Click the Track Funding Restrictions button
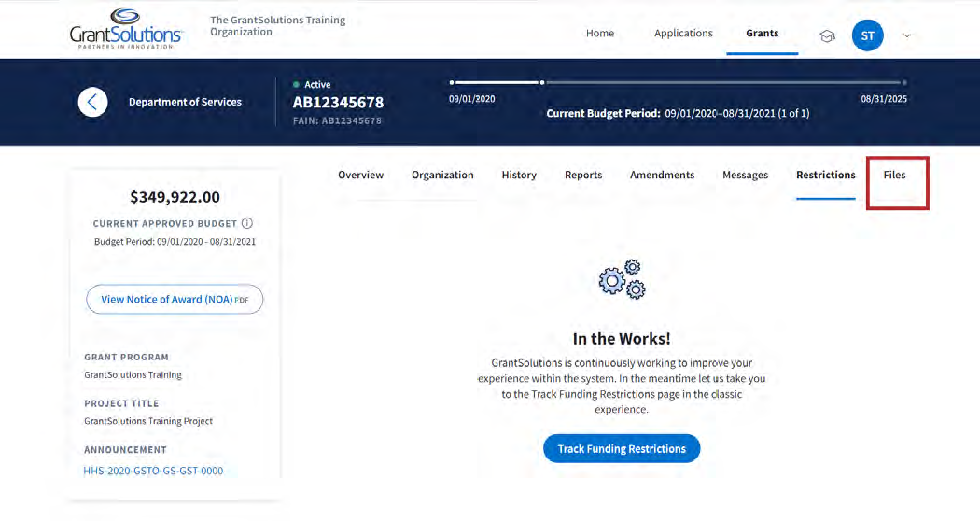 click(x=622, y=449)
